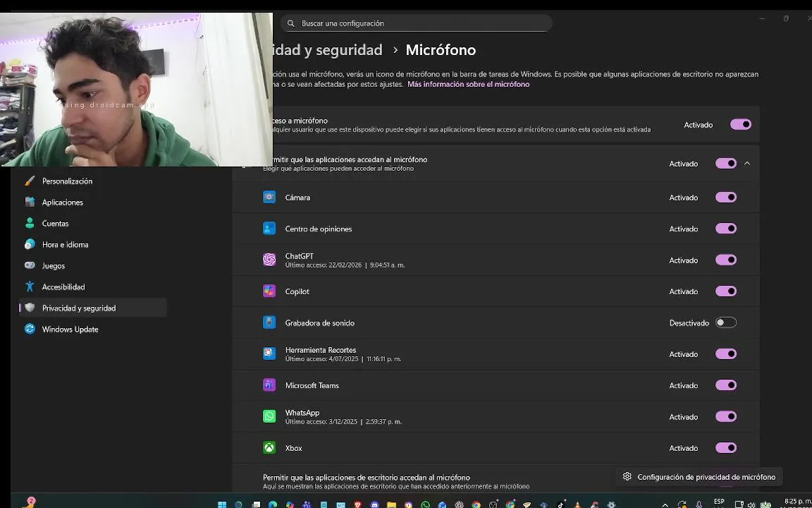
Task: Click the ChatGPT last access 22/02/2026 text
Action: 345,265
